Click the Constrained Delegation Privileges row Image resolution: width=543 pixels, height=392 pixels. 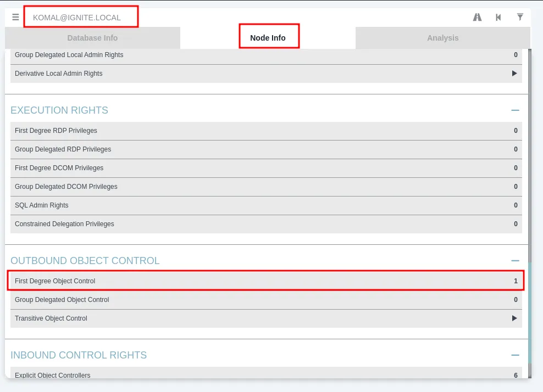[x=266, y=223]
